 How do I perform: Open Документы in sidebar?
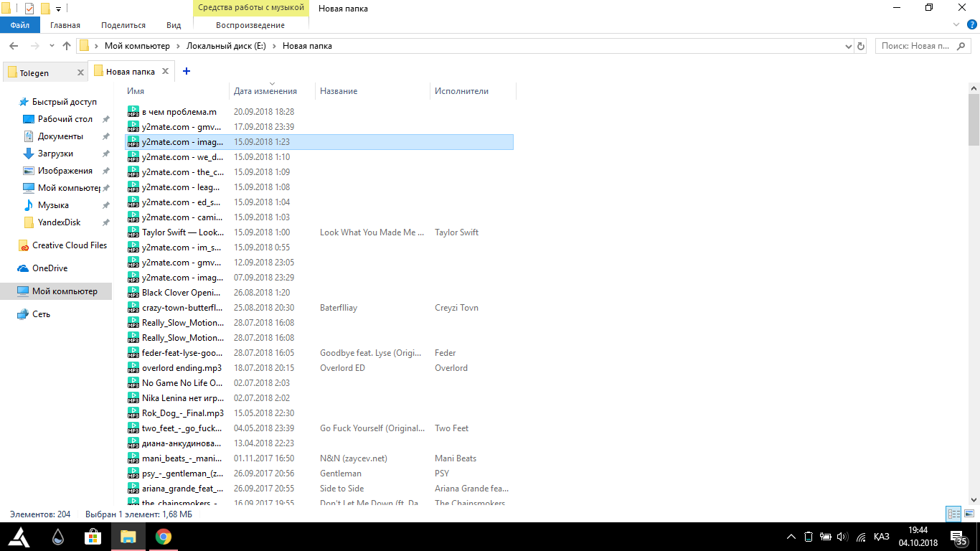point(60,136)
